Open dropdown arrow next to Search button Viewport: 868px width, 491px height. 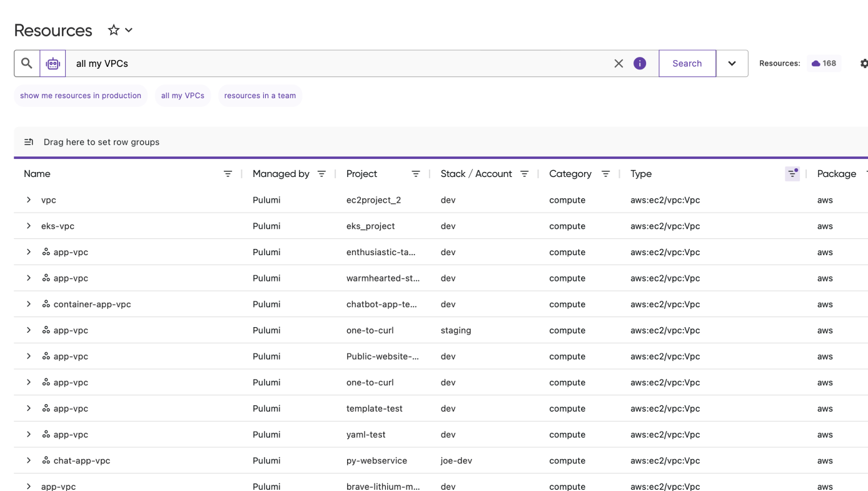point(732,63)
